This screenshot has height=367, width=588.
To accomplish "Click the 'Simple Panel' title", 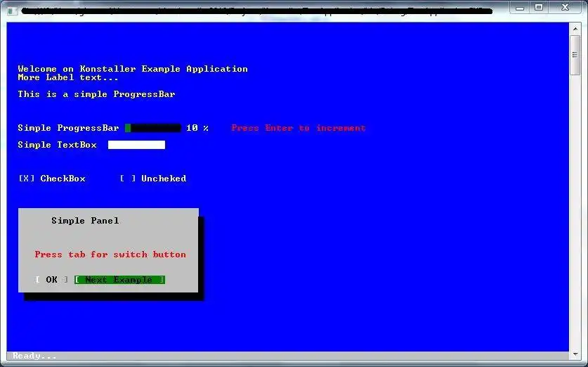I will click(85, 221).
